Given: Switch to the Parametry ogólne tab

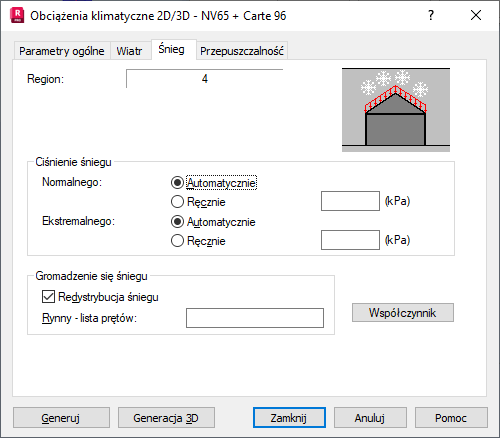Looking at the screenshot, I should click(62, 51).
